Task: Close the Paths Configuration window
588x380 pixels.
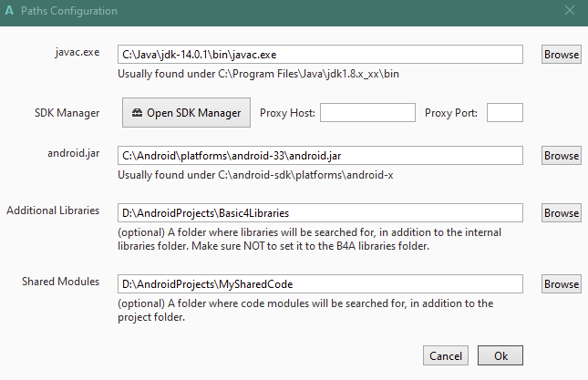Action: tap(570, 11)
